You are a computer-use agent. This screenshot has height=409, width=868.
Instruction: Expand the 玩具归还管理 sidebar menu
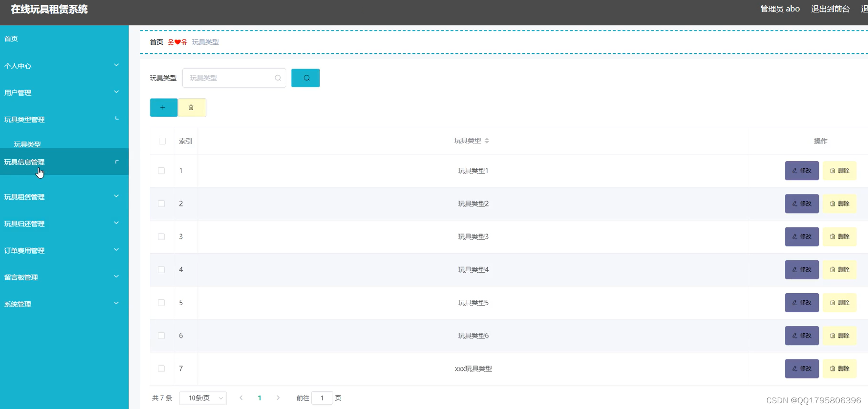point(64,224)
